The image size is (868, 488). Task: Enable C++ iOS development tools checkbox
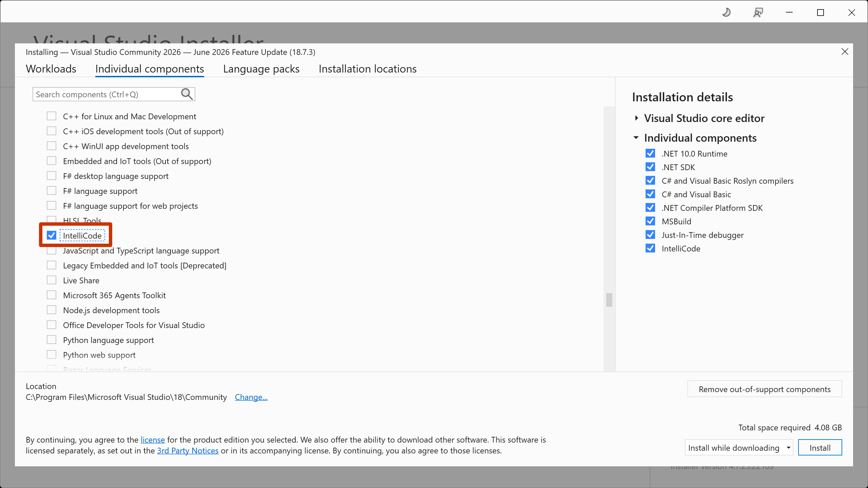tap(52, 131)
